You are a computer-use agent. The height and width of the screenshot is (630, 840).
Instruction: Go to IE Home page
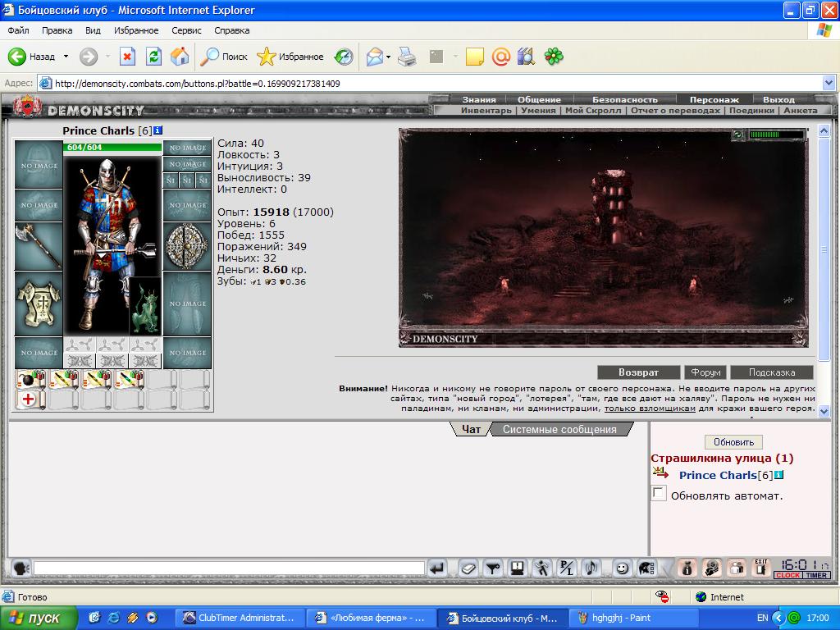[x=180, y=57]
